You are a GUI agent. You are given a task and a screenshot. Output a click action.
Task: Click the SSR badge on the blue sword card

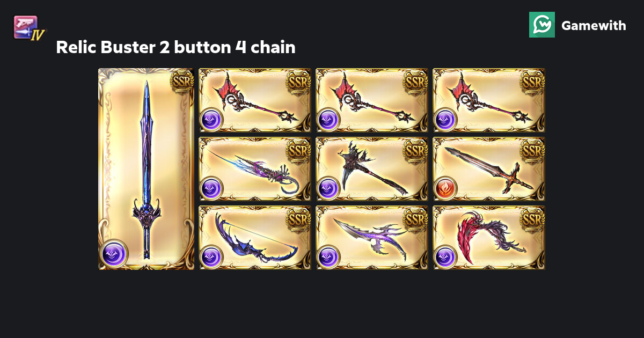(x=182, y=82)
